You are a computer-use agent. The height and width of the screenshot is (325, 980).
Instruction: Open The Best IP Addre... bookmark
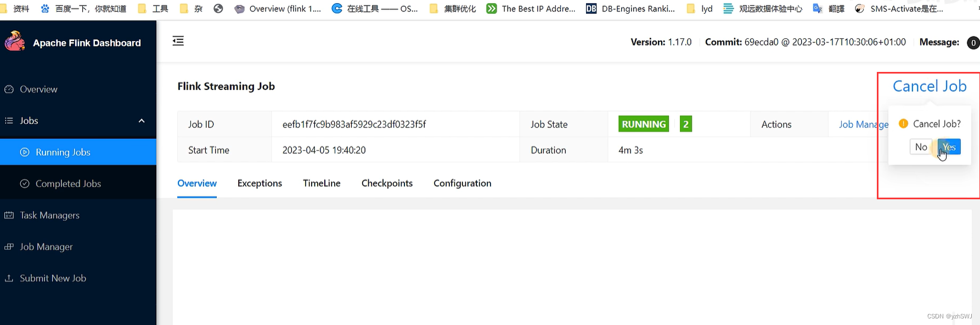[x=531, y=8]
